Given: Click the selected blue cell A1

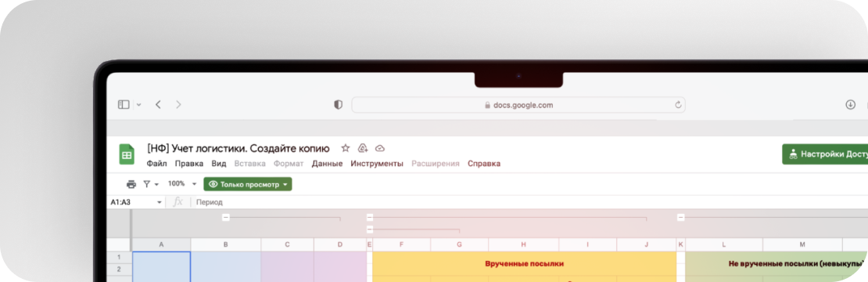Looking at the screenshot, I should click(x=161, y=266).
